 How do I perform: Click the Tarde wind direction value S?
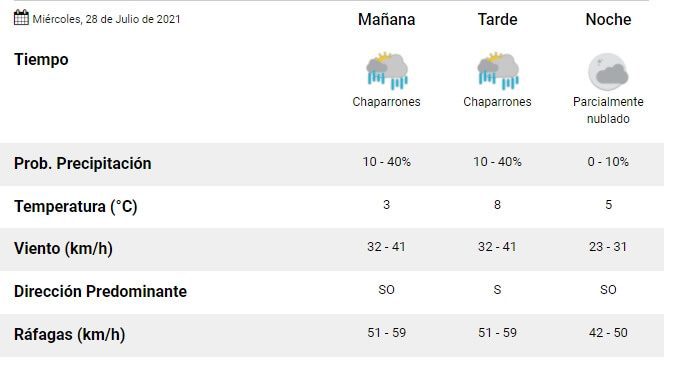click(497, 290)
